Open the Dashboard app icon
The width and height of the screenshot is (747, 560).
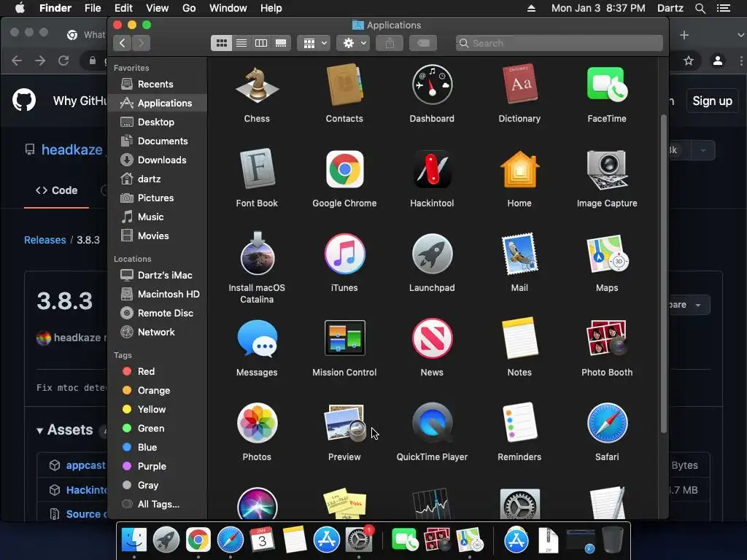(x=432, y=86)
